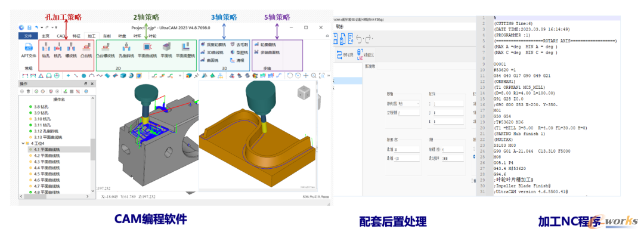Choose 3D曲线铣 in the 3D group
Image resolution: width=644 pixels, height=235 pixels.
pos(212,52)
